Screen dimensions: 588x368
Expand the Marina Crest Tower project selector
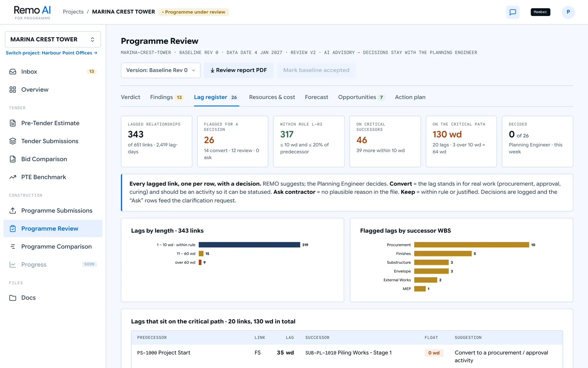[x=53, y=39]
